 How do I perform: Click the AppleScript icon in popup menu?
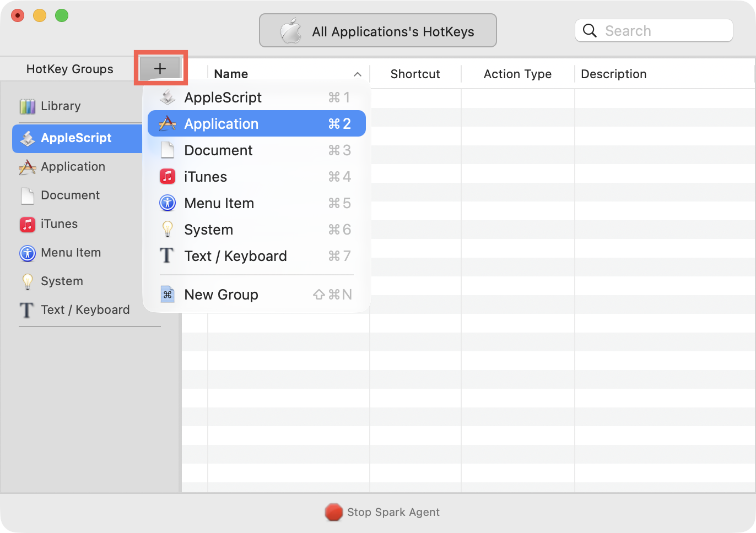point(168,97)
